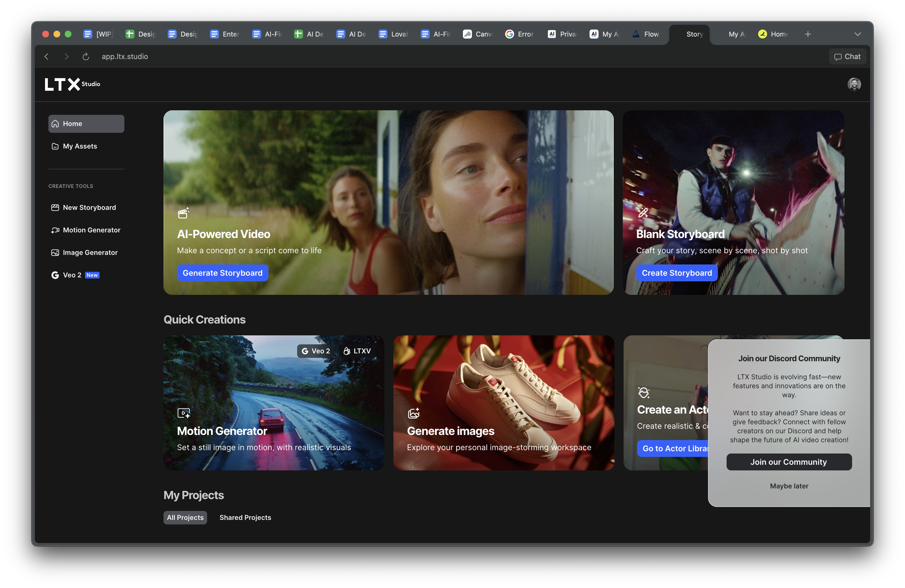
Task: Click the user profile avatar
Action: 854,84
